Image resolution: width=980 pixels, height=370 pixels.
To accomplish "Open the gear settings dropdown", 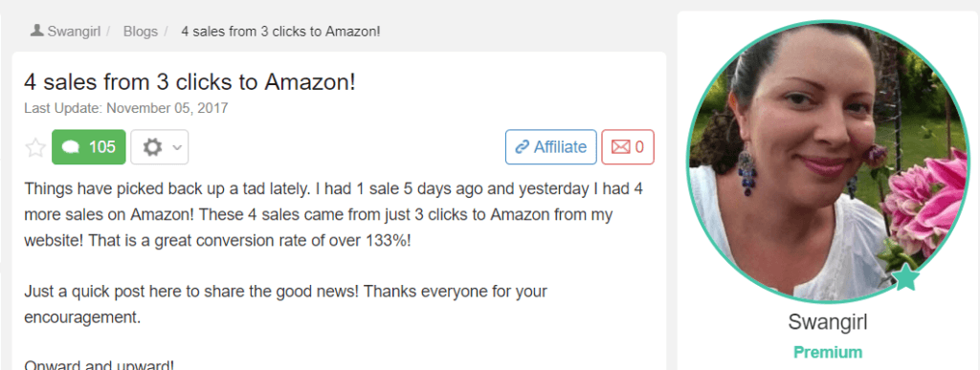I will click(160, 147).
